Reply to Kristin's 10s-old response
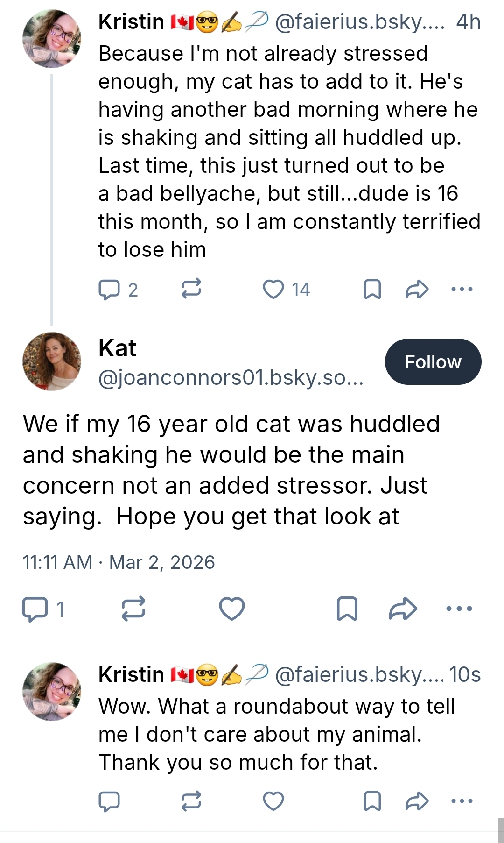The height and width of the screenshot is (843, 504). point(109,801)
